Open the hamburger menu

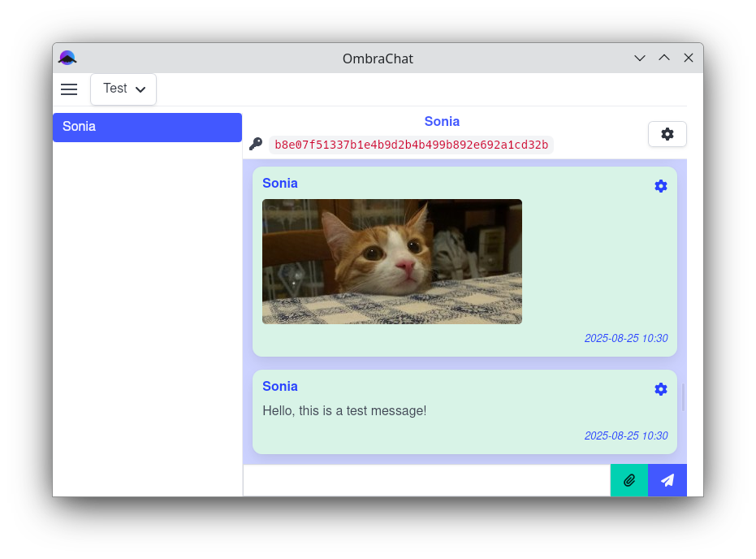pos(69,89)
